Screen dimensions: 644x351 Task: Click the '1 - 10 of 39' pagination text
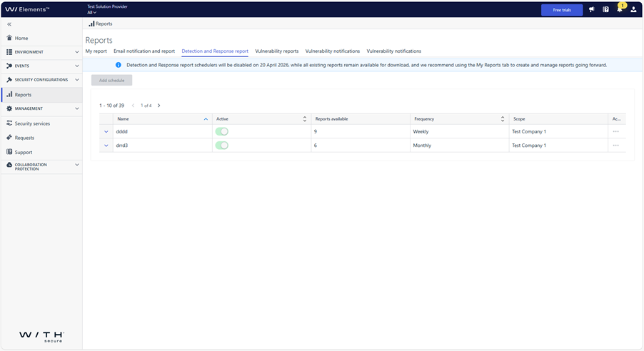click(x=111, y=106)
